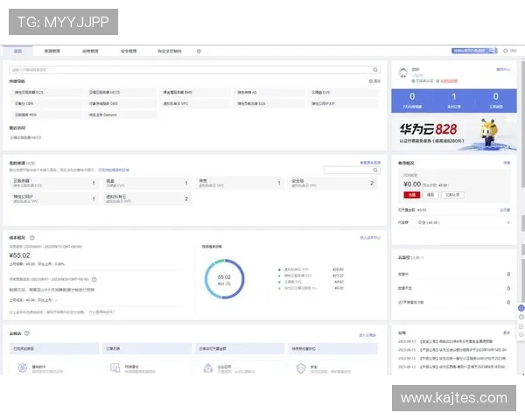525x420 pixels.
Task: Click the info icon beside 云商店
Action: [27, 333]
